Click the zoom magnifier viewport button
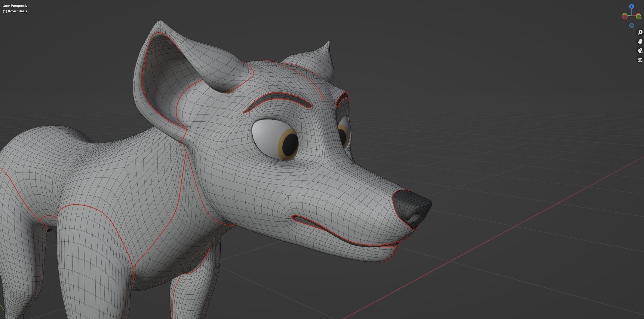Viewport: 644px width, 319px height. click(x=640, y=32)
